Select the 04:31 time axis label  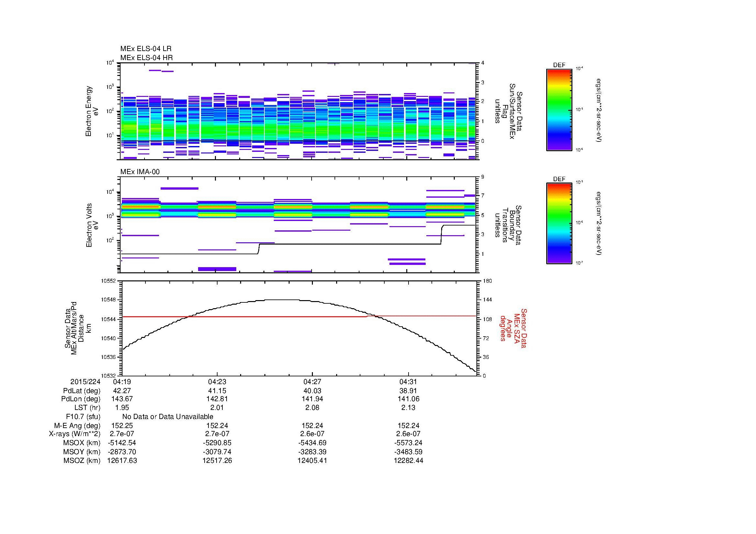(408, 382)
